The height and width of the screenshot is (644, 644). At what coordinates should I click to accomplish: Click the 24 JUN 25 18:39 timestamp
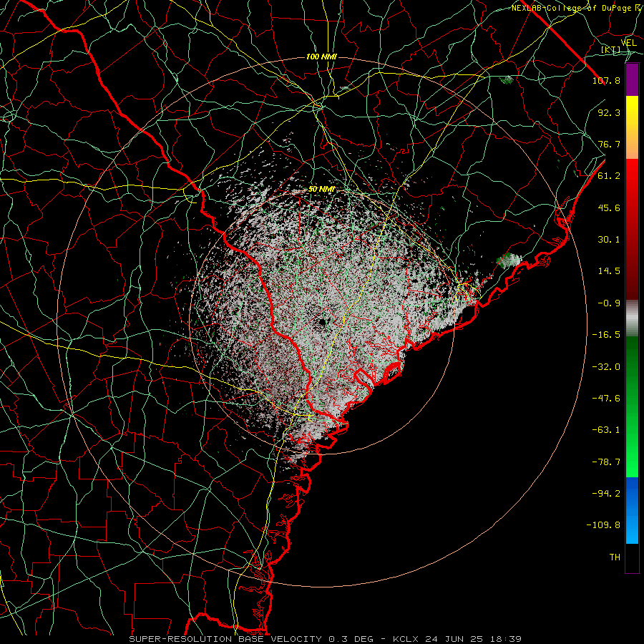pos(473,639)
